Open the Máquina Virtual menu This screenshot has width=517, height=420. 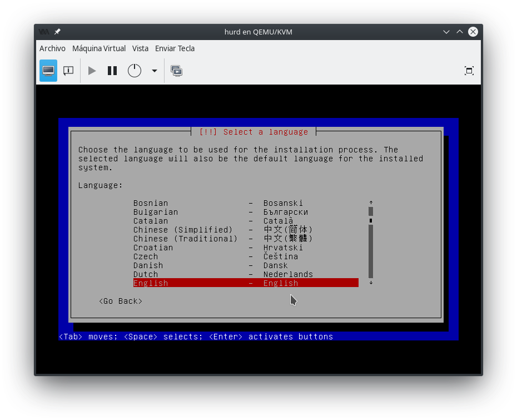coord(99,48)
